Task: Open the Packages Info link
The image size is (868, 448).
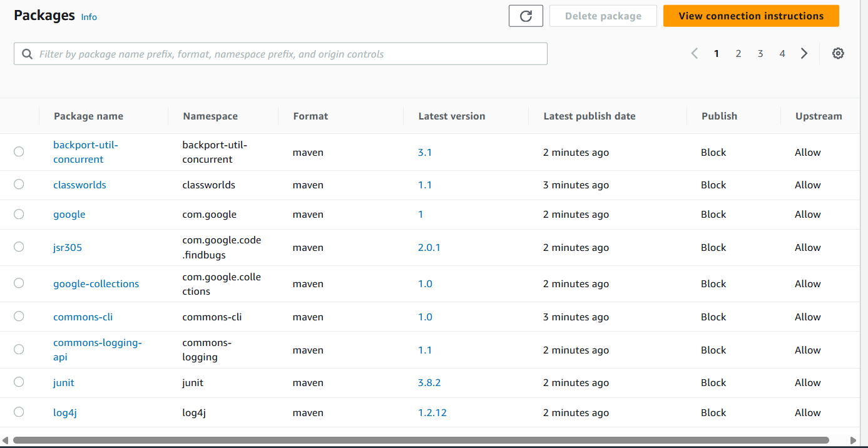Action: coord(89,17)
